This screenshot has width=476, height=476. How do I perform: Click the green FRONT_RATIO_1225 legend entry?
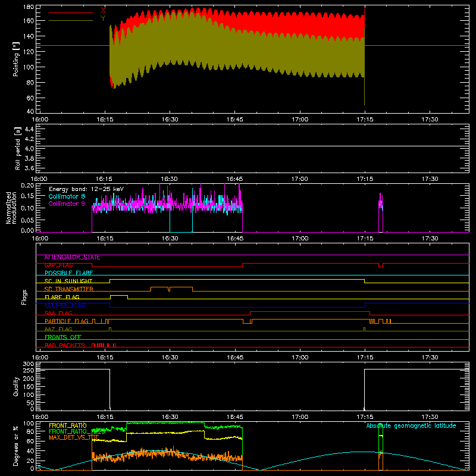pos(77,431)
